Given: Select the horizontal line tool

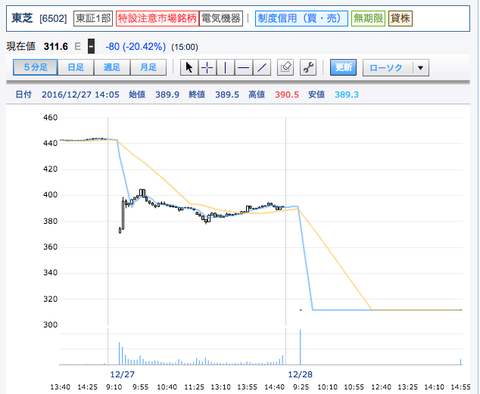Looking at the screenshot, I should (x=243, y=68).
